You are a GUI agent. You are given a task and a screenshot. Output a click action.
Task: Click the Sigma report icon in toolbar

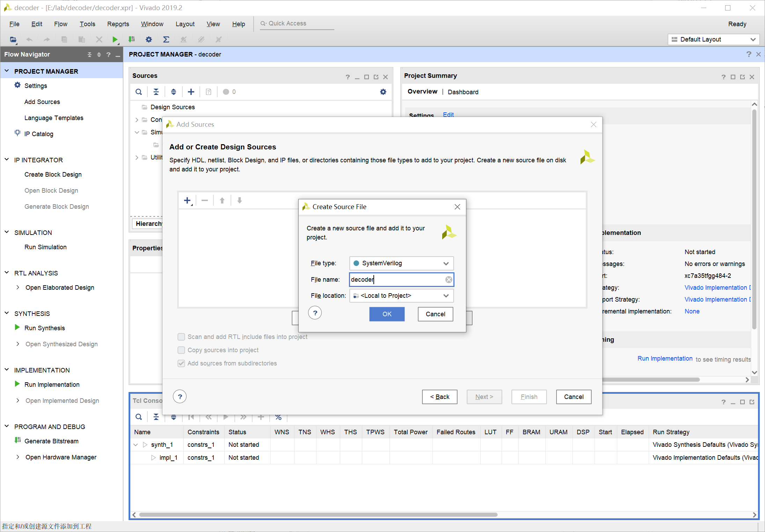click(x=166, y=39)
